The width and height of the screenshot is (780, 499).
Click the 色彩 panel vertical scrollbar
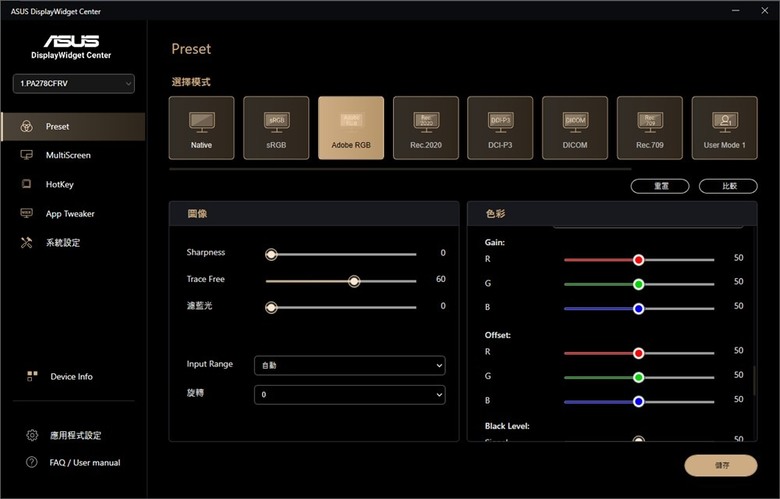(x=754, y=381)
